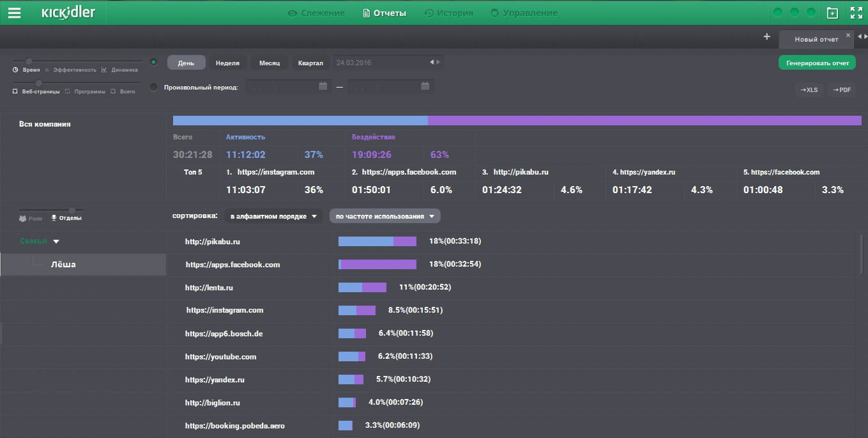This screenshot has width=868, height=438.
Task: Click the second green status circle
Action: point(795,13)
